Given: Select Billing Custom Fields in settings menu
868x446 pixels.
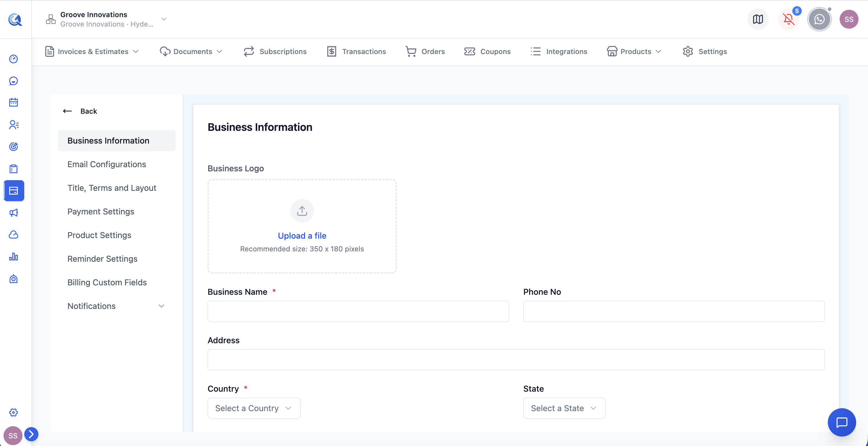Looking at the screenshot, I should (107, 282).
